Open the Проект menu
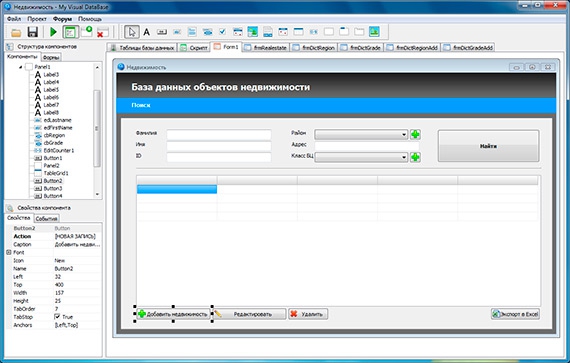 tap(37, 19)
